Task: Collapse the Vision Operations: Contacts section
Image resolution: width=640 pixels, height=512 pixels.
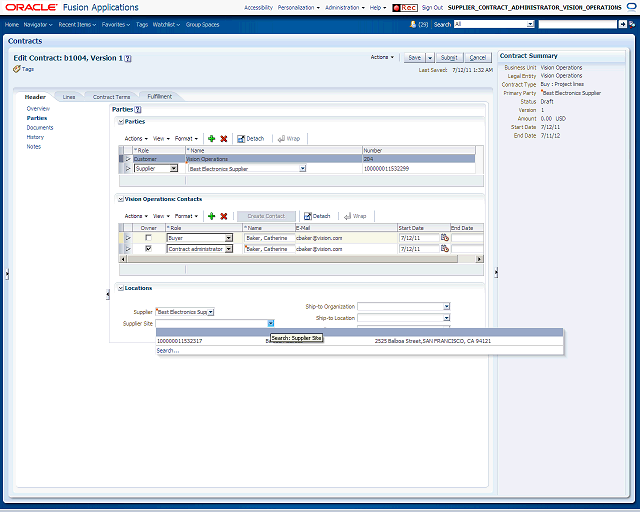Action: (x=121, y=199)
